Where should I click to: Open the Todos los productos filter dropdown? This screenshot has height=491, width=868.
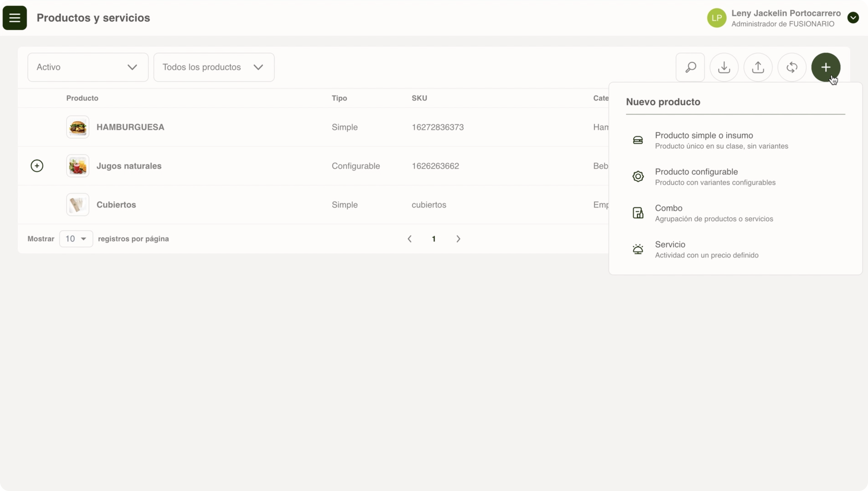[x=214, y=67]
